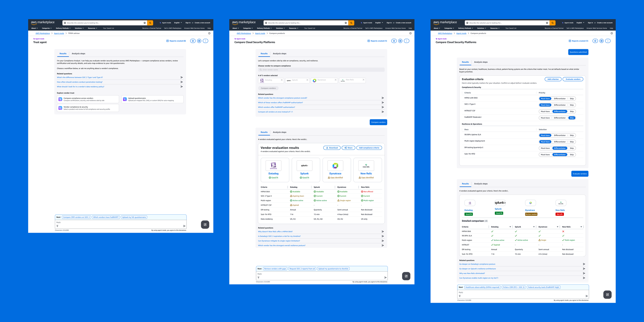This screenshot has height=322, width=644.
Task: Click the Dynatrace logo in Vendor evaluation results
Action: pos(335,166)
